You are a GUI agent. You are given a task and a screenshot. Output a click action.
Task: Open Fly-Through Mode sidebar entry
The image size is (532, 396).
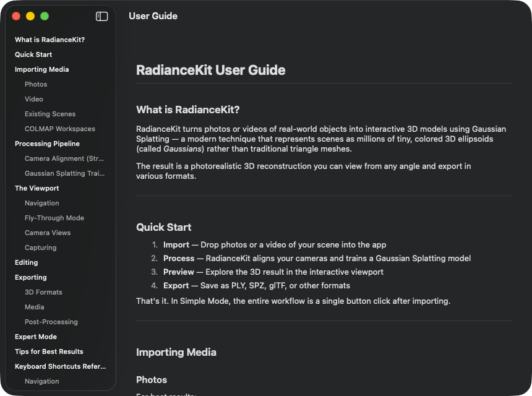[x=54, y=218]
